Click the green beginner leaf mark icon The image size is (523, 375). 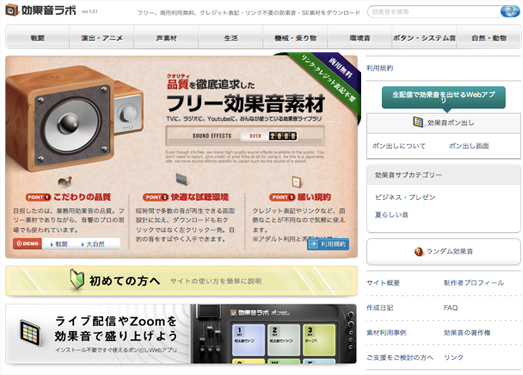(x=77, y=279)
